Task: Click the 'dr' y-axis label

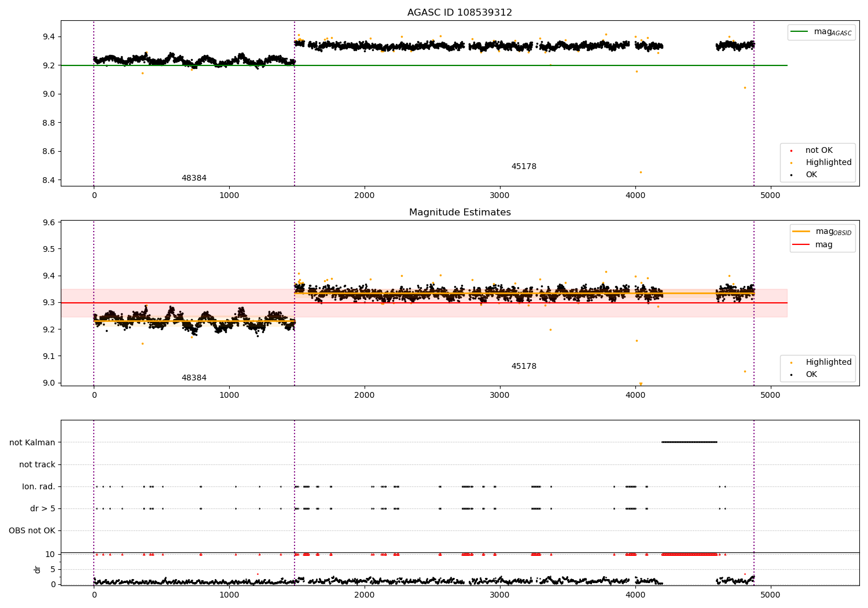Action: [x=38, y=570]
